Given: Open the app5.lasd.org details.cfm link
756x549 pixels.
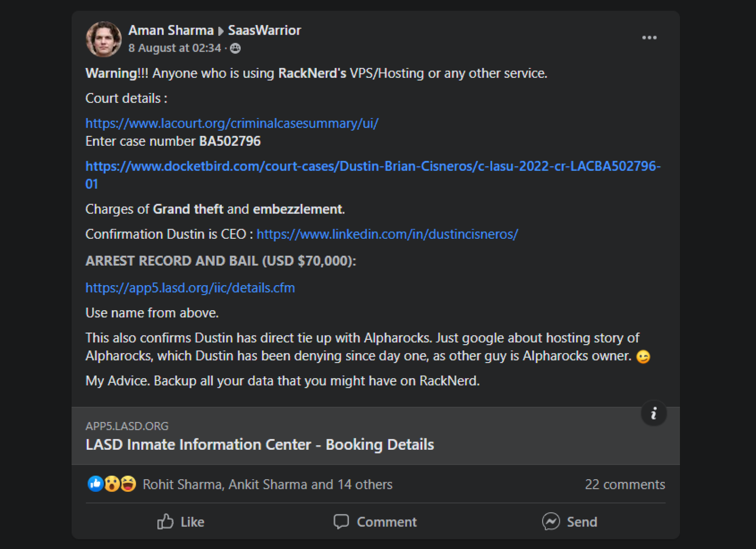Looking at the screenshot, I should [x=190, y=288].
